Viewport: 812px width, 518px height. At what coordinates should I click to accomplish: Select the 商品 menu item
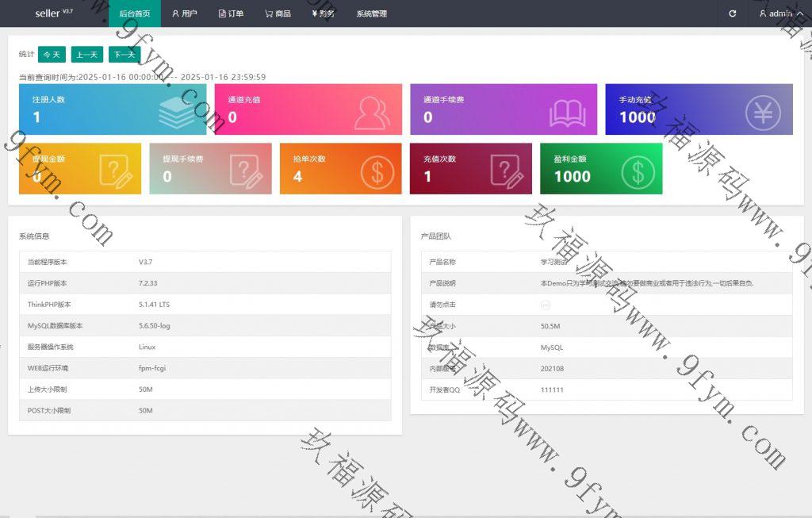coord(278,13)
